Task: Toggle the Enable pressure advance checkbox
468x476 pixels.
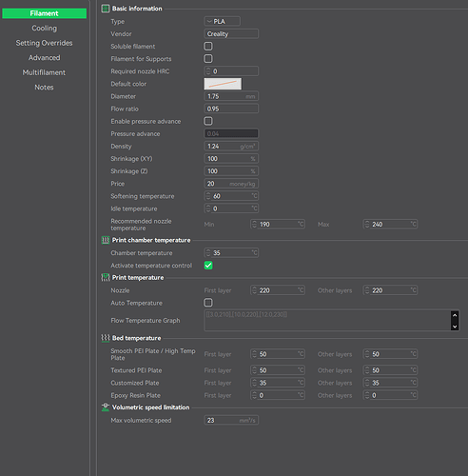Action: coord(208,121)
